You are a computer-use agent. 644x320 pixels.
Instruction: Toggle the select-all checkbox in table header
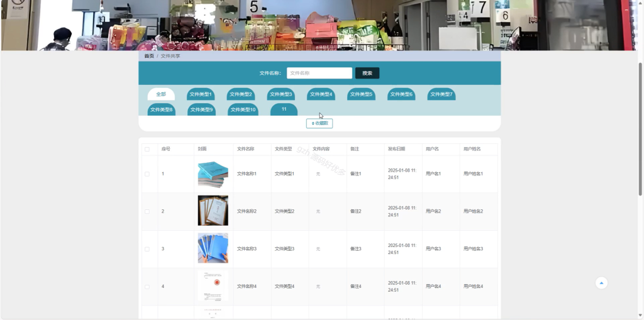pos(147,149)
